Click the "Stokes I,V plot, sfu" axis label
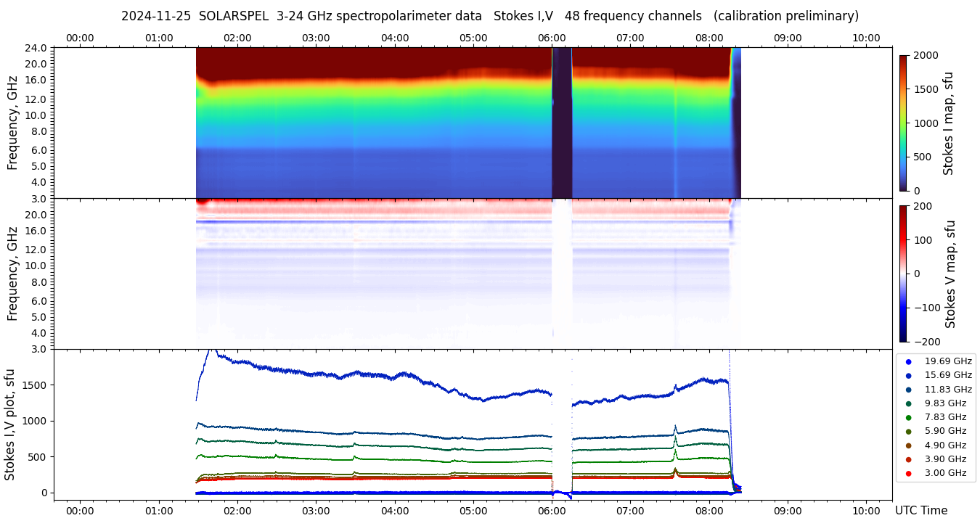 click(x=10, y=424)
